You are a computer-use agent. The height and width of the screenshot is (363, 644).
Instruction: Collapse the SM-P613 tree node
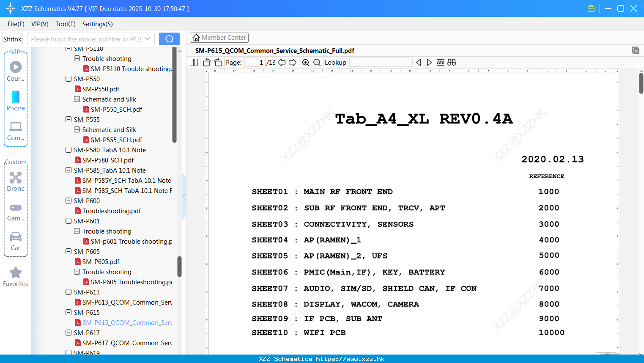[x=69, y=292]
